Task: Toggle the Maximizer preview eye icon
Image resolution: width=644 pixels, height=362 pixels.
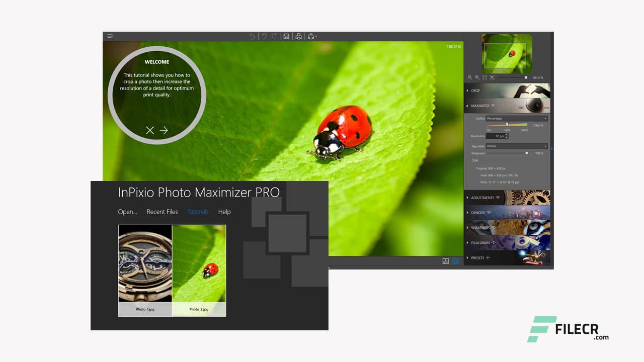Action: point(494,106)
